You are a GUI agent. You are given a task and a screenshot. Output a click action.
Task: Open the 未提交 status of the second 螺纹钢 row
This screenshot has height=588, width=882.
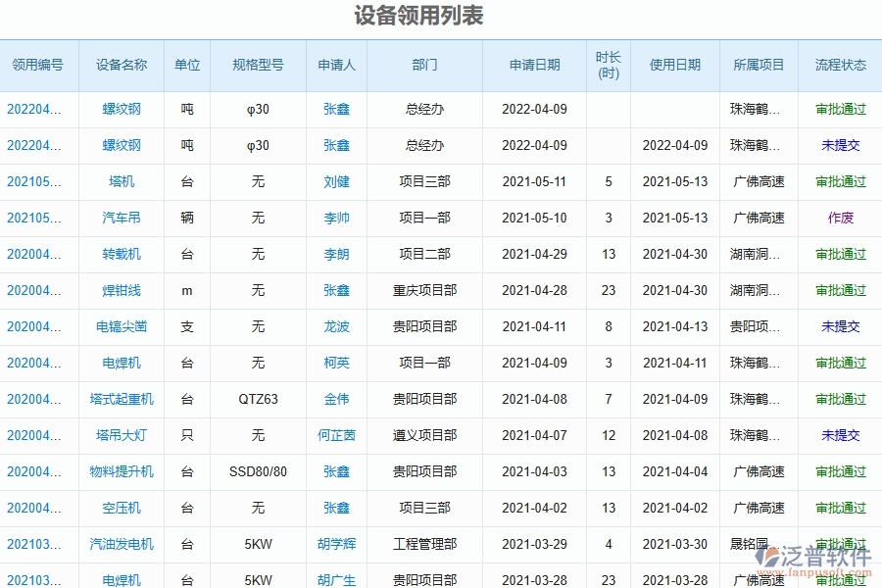pos(840,146)
